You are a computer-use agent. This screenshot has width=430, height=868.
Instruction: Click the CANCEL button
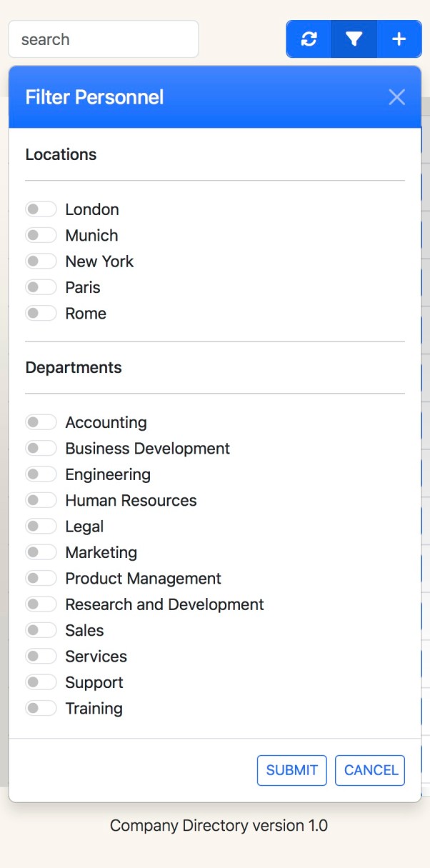[x=370, y=770]
